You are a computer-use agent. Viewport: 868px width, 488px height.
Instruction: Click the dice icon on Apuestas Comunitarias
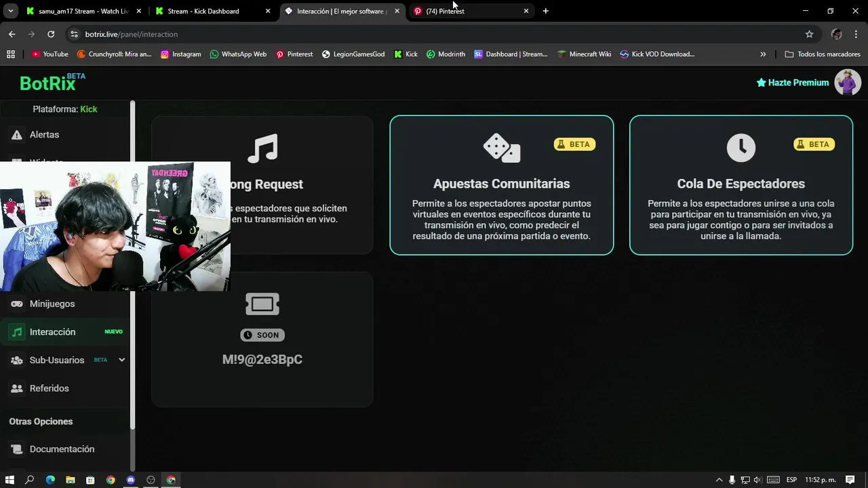501,148
